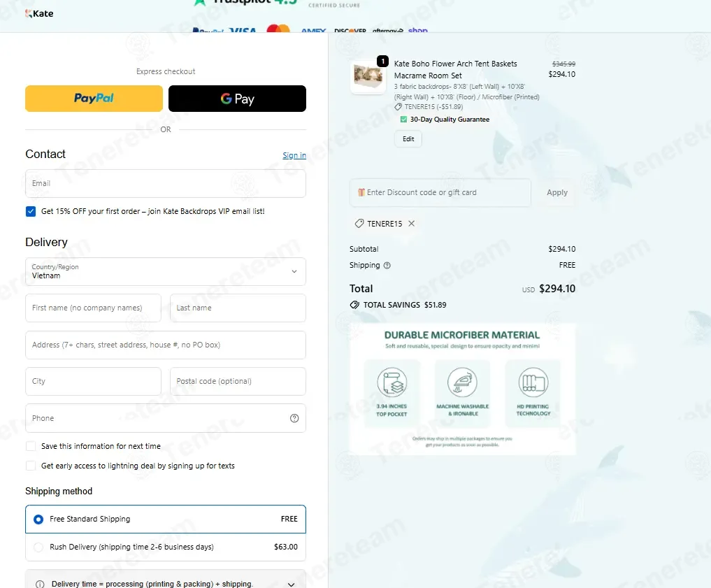The height and width of the screenshot is (588, 711).
Task: Select Rush Delivery shipping radio option
Action: point(38,547)
